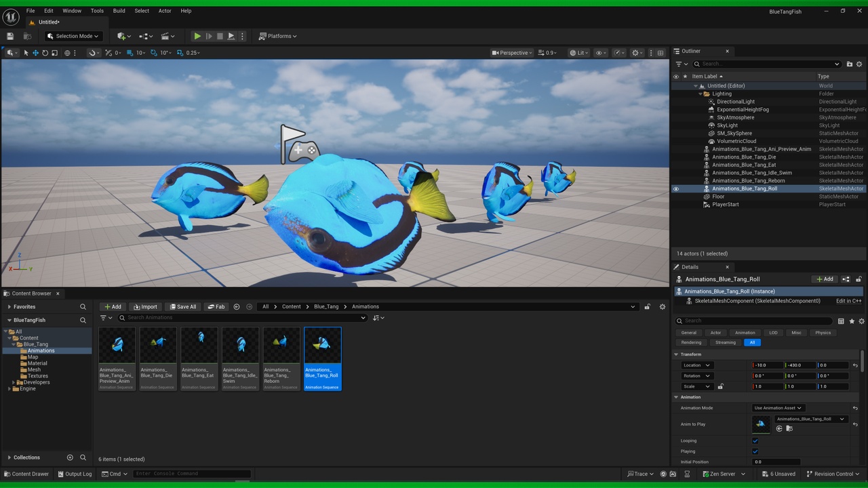868x488 pixels.
Task: Toggle the Content Browser settings gear
Action: [663, 307]
